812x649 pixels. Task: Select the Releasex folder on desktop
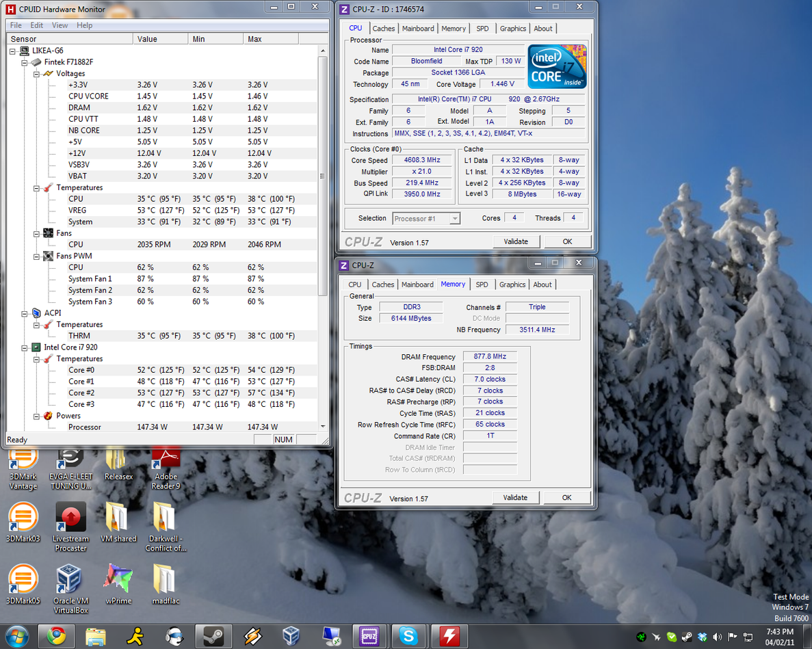click(118, 465)
